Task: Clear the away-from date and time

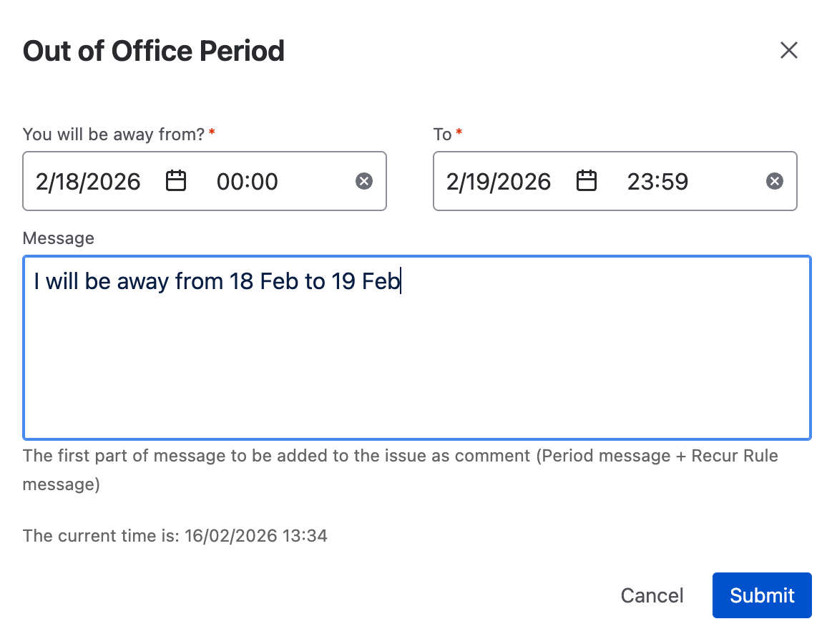Action: coord(364,182)
